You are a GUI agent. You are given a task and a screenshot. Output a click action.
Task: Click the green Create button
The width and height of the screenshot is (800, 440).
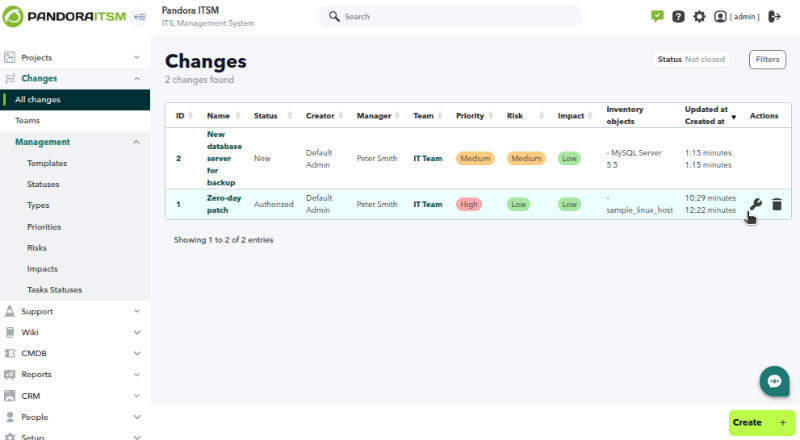click(x=762, y=423)
